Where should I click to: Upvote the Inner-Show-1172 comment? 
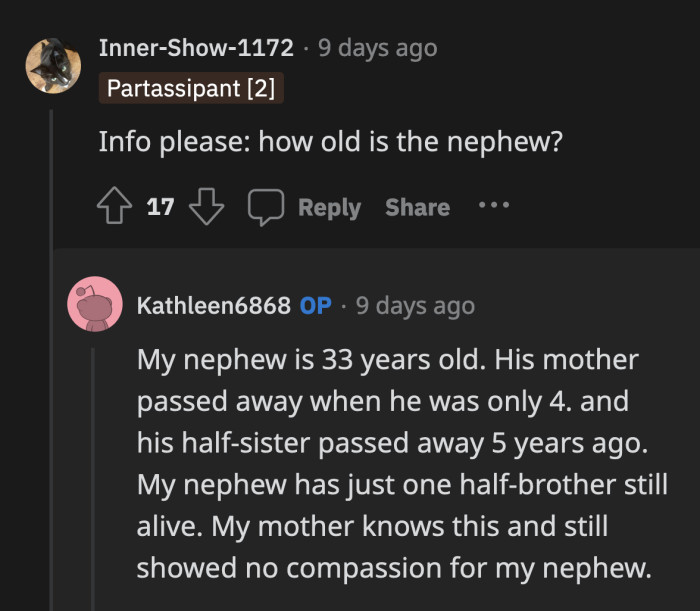click(115, 207)
